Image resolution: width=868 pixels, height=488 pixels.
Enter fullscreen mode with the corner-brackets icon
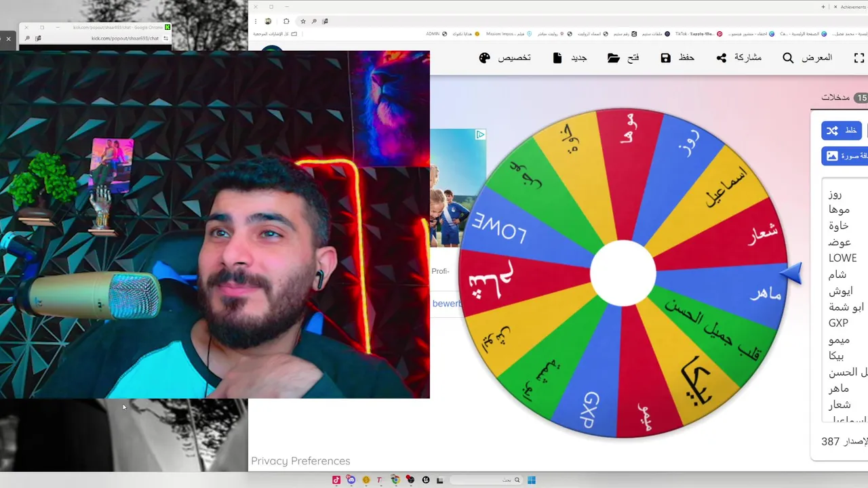859,58
